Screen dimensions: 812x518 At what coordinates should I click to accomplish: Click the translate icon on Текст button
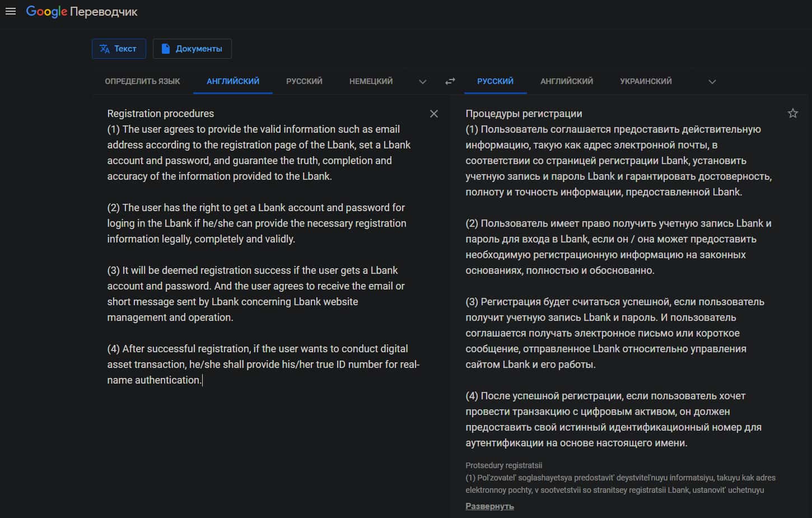pyautogui.click(x=105, y=49)
